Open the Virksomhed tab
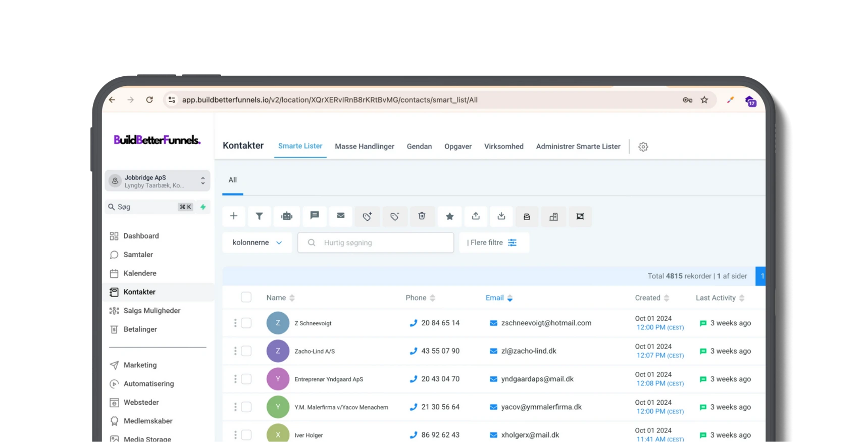The image size is (868, 442). pyautogui.click(x=503, y=146)
